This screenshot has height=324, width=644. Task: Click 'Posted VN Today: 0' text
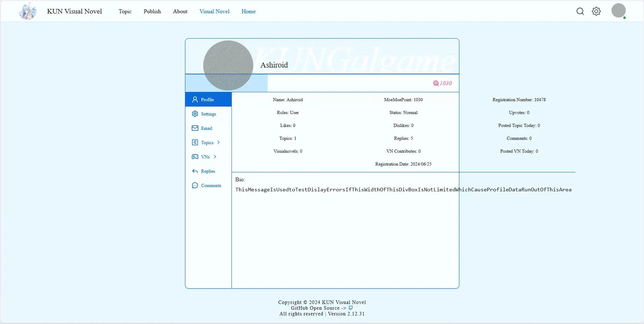pos(519,151)
